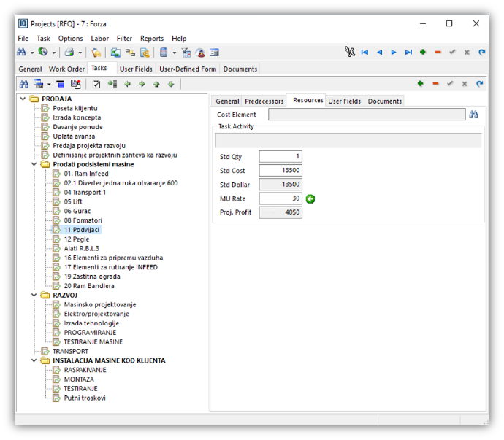Click the red minus in the task toolbar
Screen dimensions: 504x440
pos(435,84)
